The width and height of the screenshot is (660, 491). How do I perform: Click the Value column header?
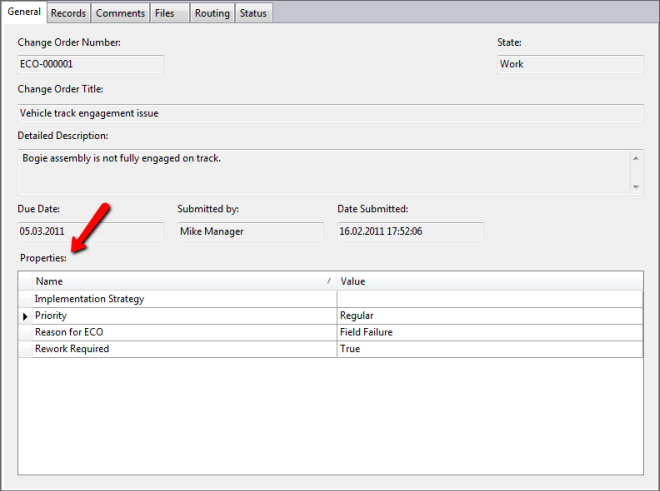click(x=490, y=281)
